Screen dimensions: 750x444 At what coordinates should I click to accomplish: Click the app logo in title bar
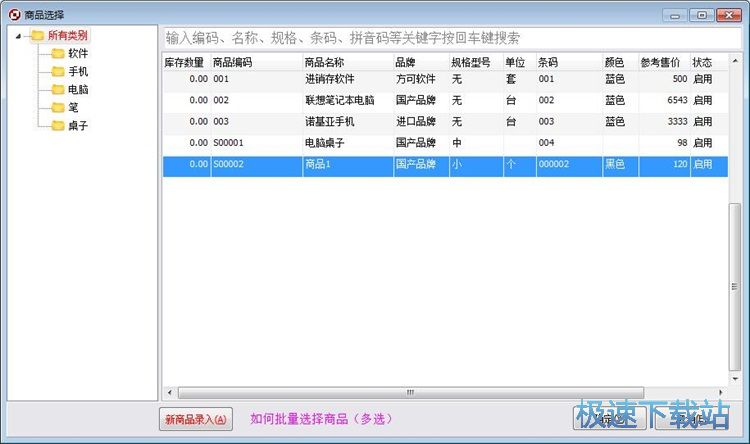tap(14, 14)
